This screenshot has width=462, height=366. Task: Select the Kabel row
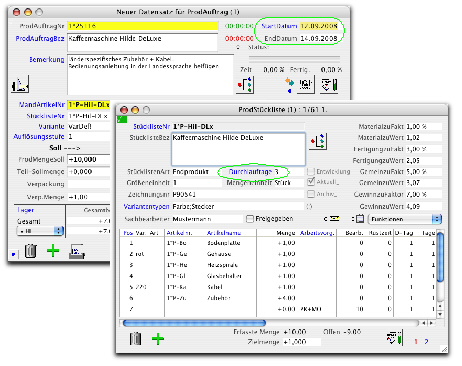[279, 287]
